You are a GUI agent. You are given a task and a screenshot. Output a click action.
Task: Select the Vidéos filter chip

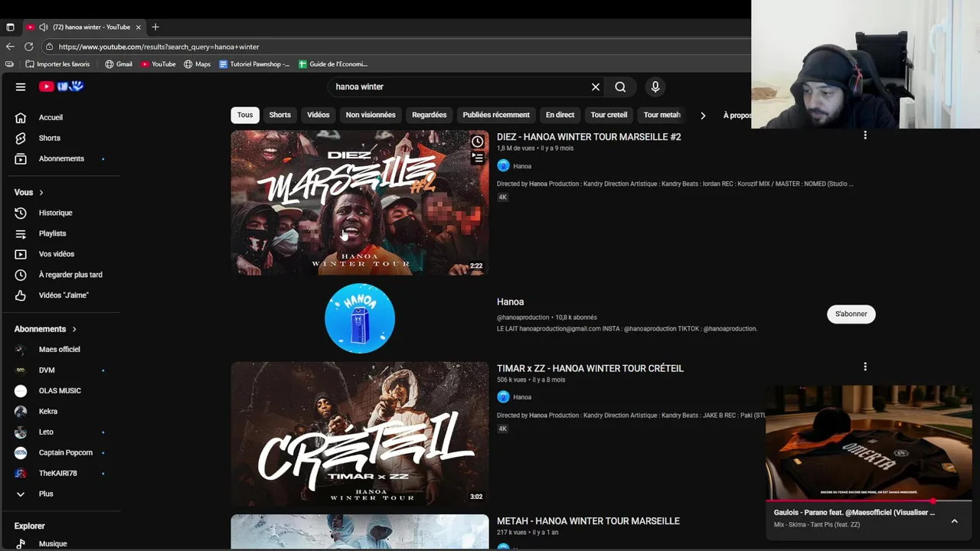pyautogui.click(x=318, y=115)
